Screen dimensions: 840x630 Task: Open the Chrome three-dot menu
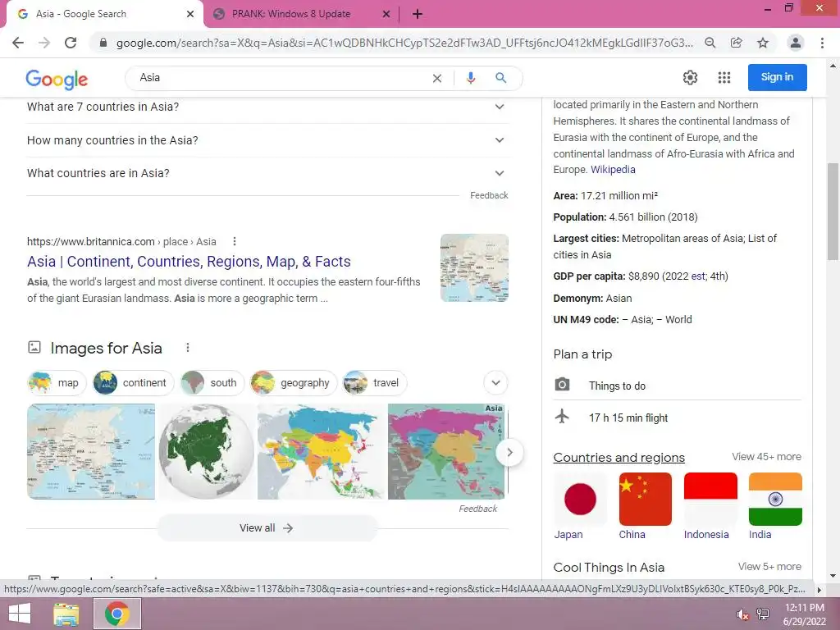point(822,43)
